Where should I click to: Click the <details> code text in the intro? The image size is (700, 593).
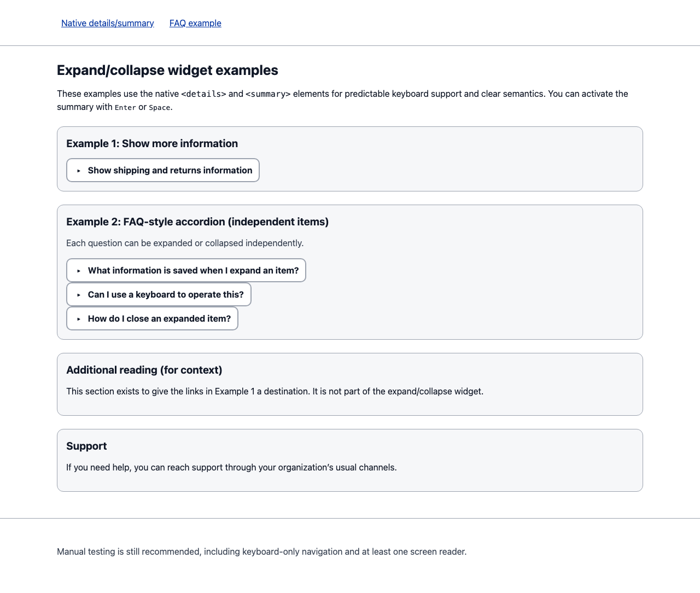203,94
